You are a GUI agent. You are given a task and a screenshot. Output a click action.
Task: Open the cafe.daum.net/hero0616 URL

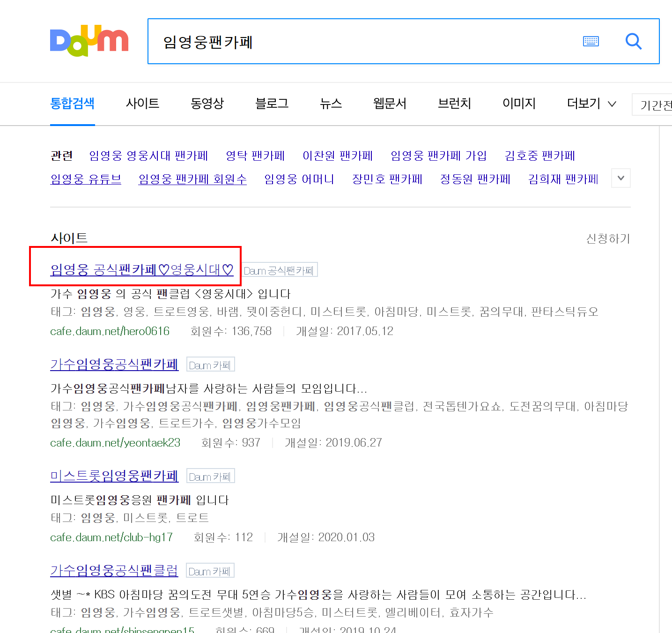tap(110, 331)
